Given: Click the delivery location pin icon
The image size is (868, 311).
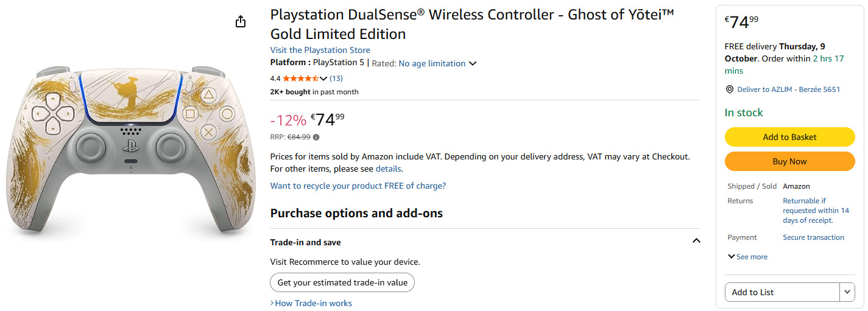Looking at the screenshot, I should tap(729, 89).
